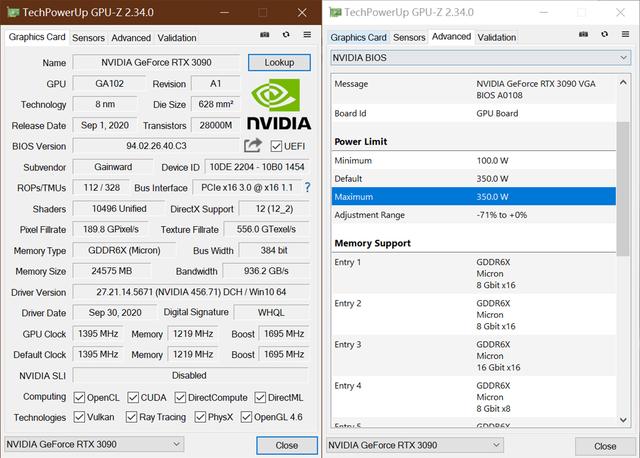Open GPU selector dropdown in right window
Screen dimensions: 640x458
pyautogui.click(x=415, y=445)
